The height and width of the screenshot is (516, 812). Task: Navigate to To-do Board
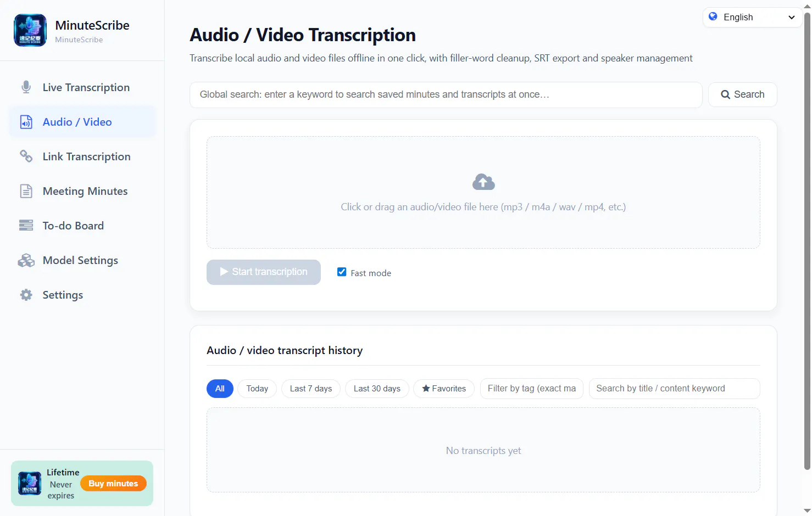pos(82,226)
